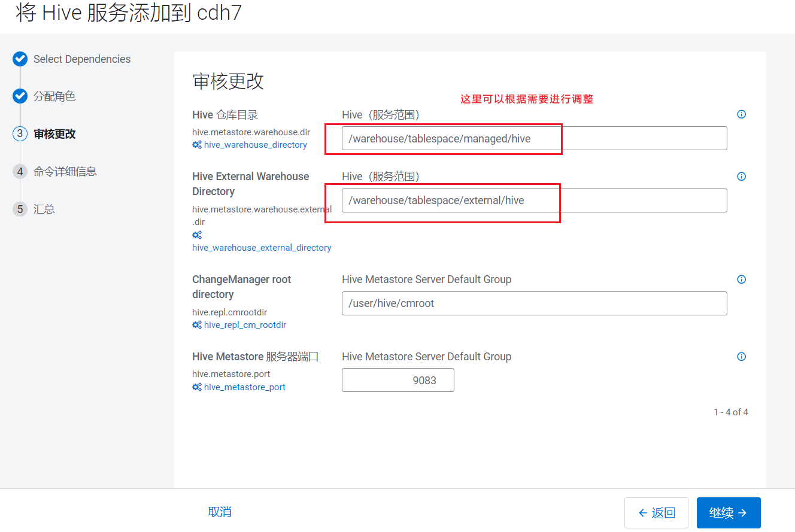795x532 pixels.
Task: Select the 命令详细信息 step
Action: click(x=65, y=172)
